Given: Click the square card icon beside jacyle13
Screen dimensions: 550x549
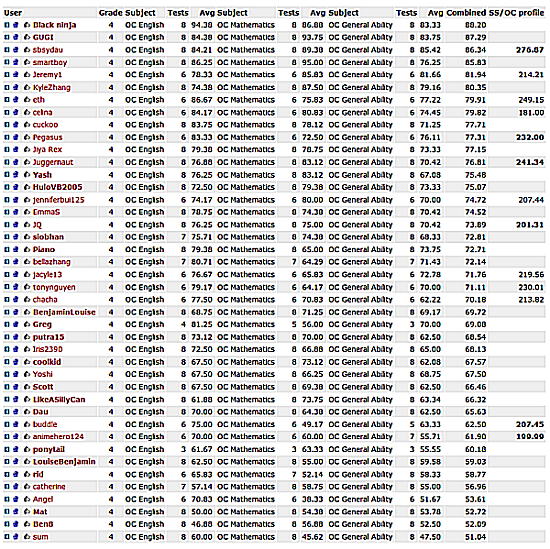Looking at the screenshot, I should click(7, 274).
